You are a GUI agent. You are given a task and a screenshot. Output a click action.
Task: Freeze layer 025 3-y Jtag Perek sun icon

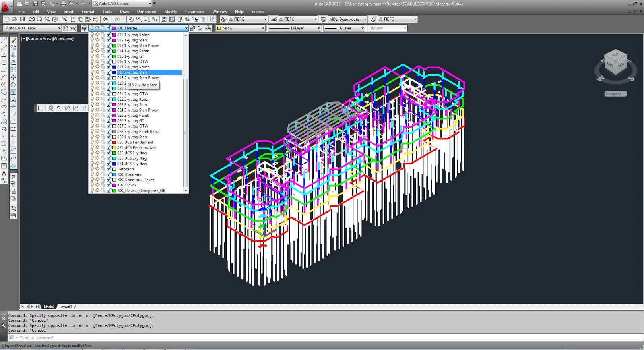tap(97, 116)
